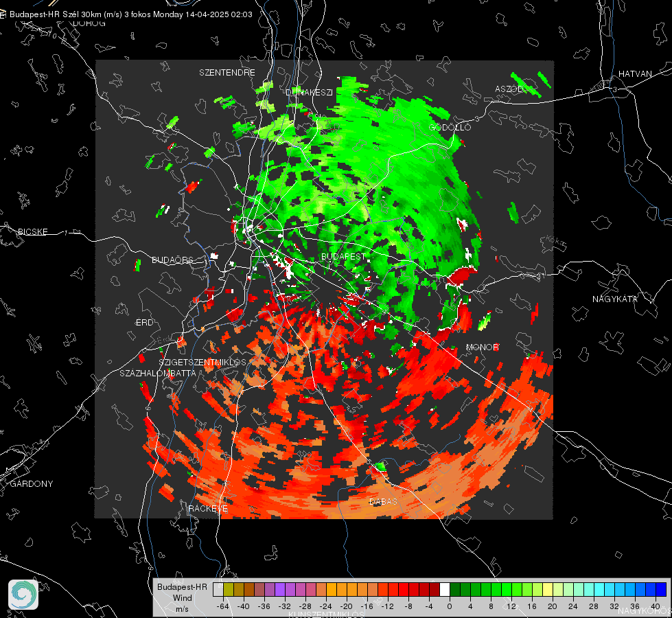The image size is (672, 618).
Task: Click the -12 value on the legend scale
Action: point(387,606)
